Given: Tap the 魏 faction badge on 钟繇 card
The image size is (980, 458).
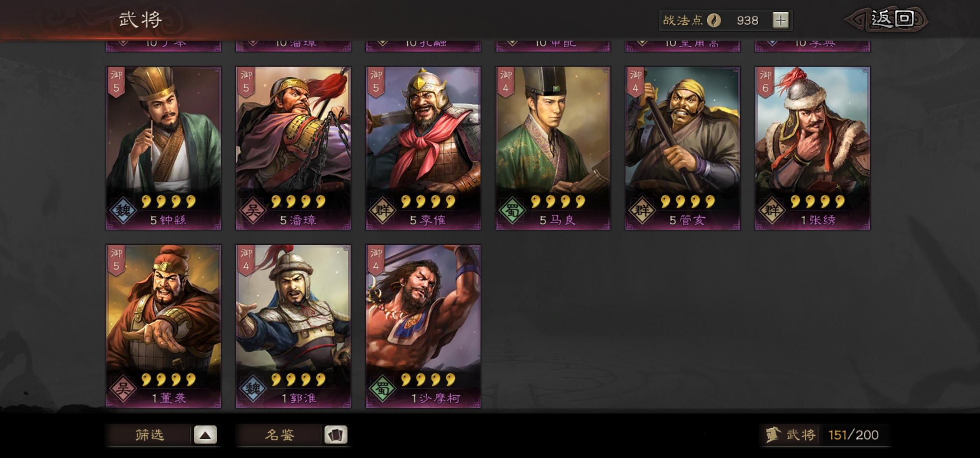Looking at the screenshot, I should pos(123,210).
